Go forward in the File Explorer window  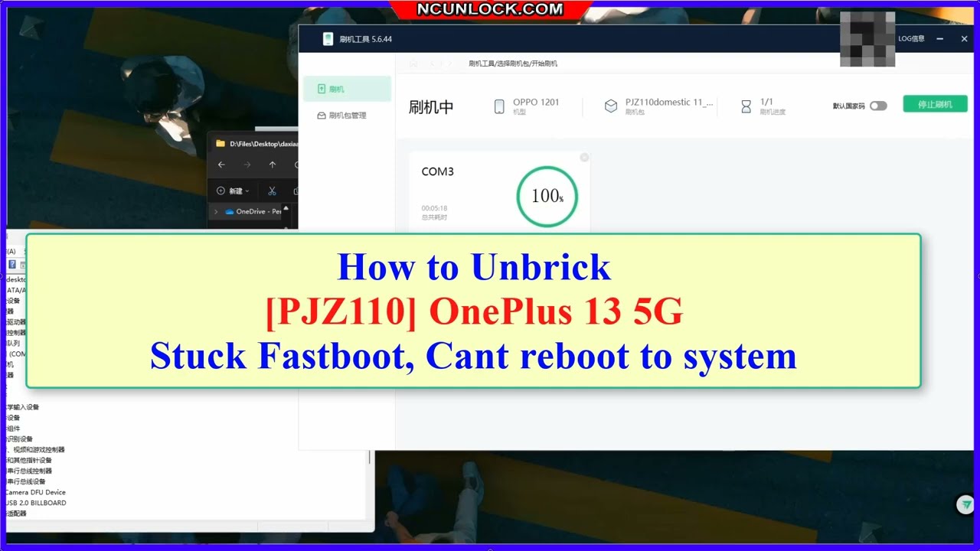247,165
